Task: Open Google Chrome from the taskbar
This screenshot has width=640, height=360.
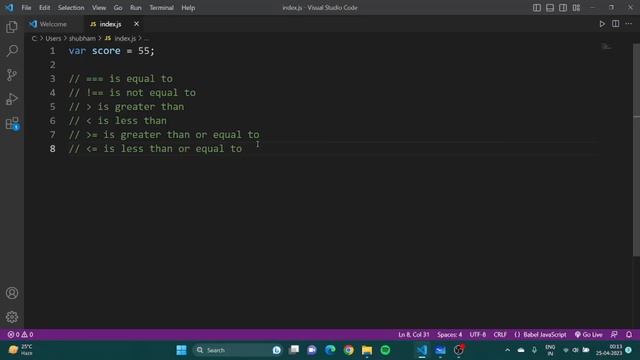Action: click(349, 350)
